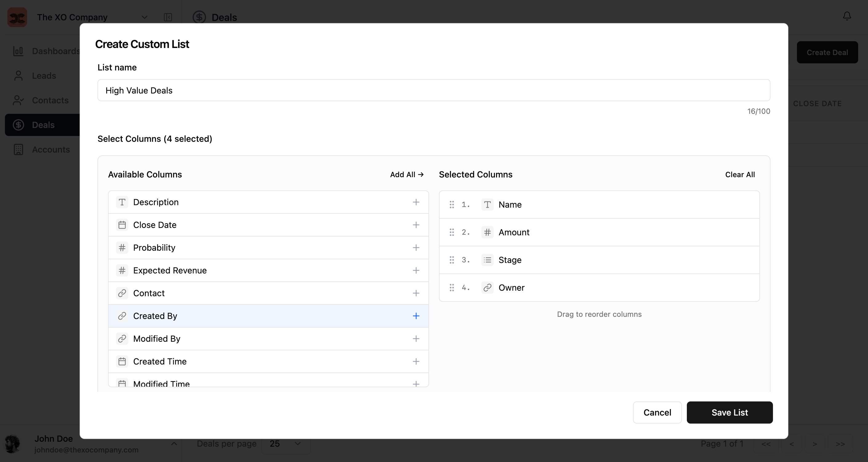868x462 pixels.
Task: Open Accounts in the sidebar
Action: [x=42, y=149]
